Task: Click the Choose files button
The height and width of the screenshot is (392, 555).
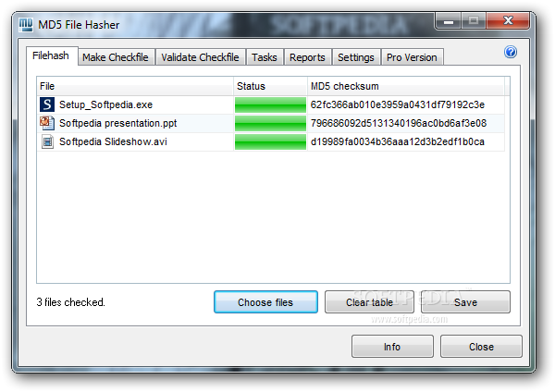Action: tap(265, 302)
